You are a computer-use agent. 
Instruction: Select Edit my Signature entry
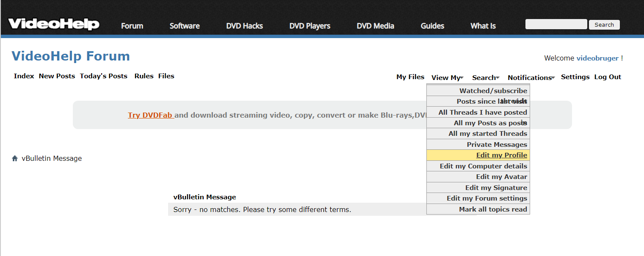(x=496, y=188)
